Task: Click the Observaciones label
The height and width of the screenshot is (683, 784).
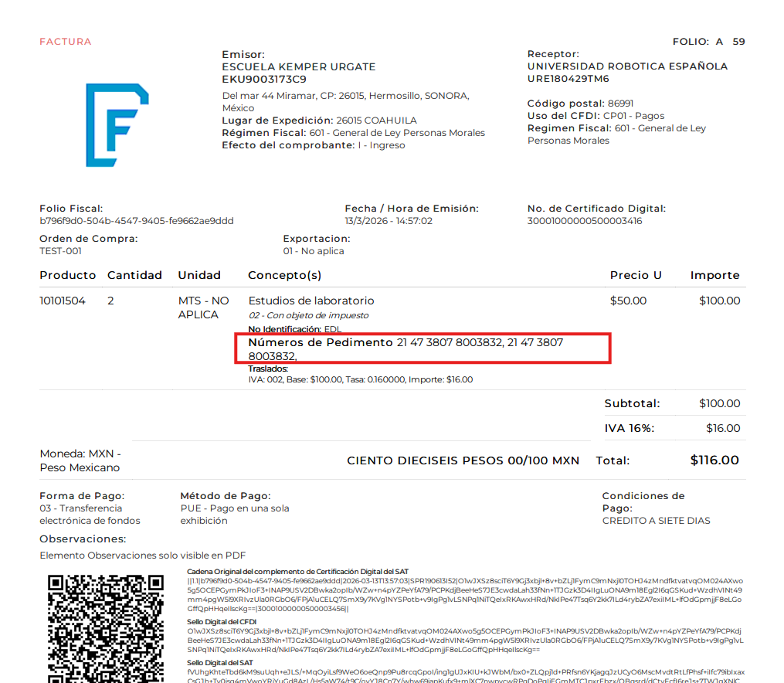Action: point(83,539)
